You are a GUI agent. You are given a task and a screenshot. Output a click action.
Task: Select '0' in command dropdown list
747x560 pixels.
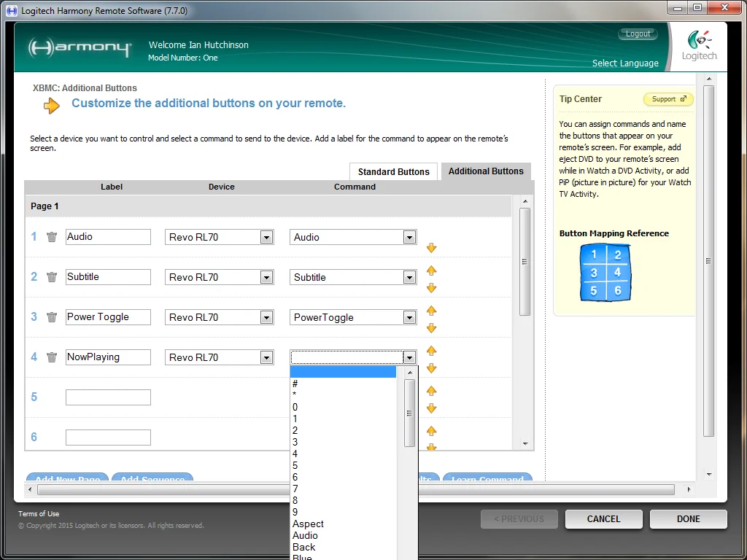click(343, 407)
